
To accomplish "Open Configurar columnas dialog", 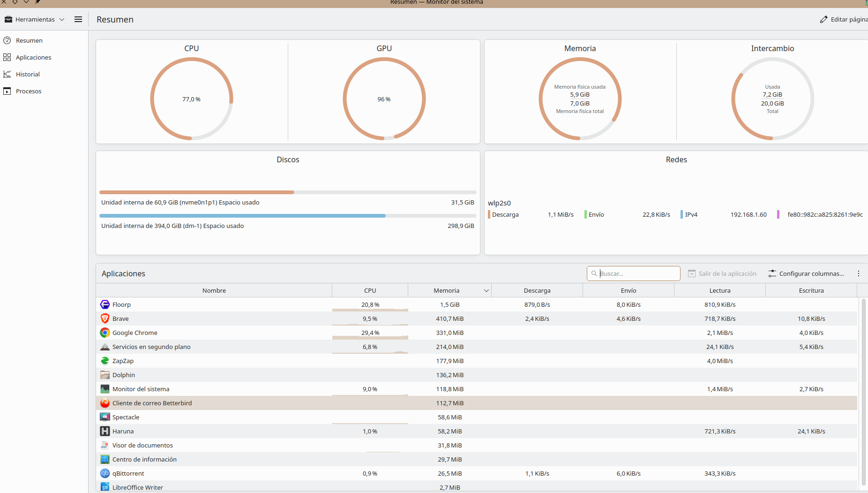I will pos(807,273).
